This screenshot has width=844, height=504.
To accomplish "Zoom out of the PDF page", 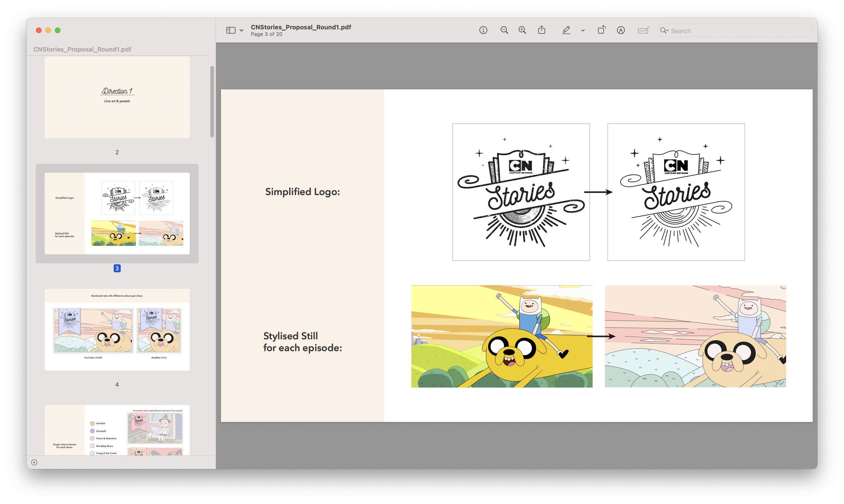I will 504,30.
